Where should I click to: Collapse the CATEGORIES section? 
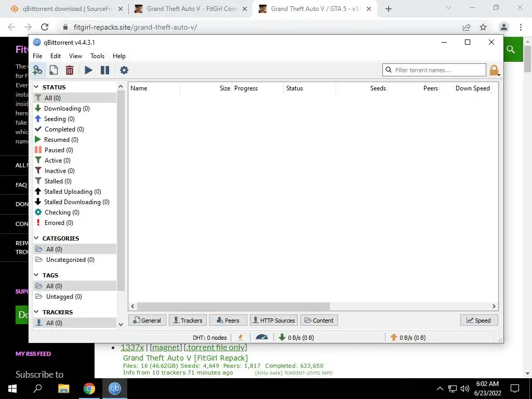(x=36, y=238)
